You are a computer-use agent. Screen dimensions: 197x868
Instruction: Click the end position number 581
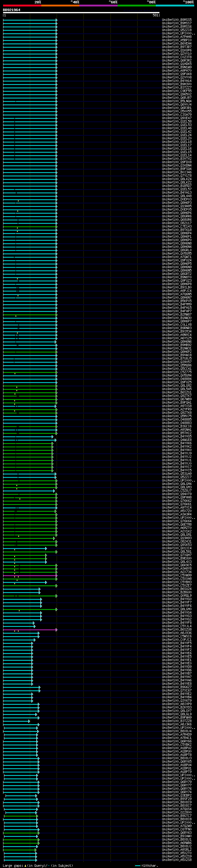[x=155, y=15]
